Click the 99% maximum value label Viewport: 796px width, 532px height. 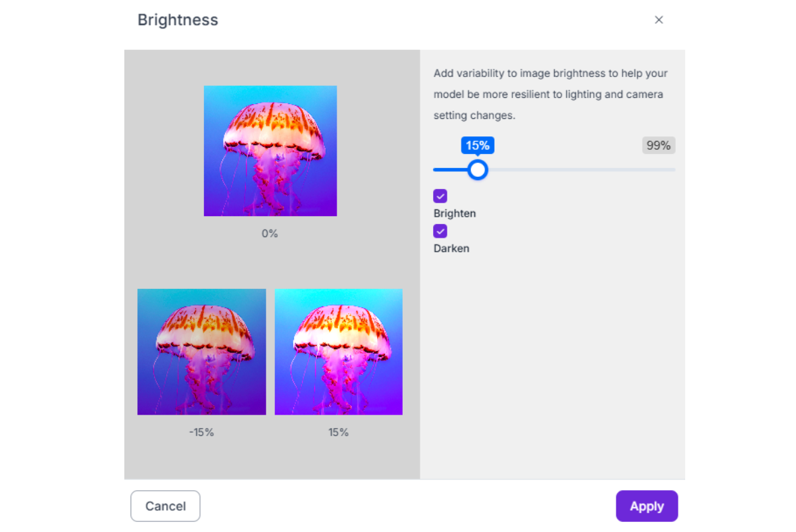[x=658, y=146]
